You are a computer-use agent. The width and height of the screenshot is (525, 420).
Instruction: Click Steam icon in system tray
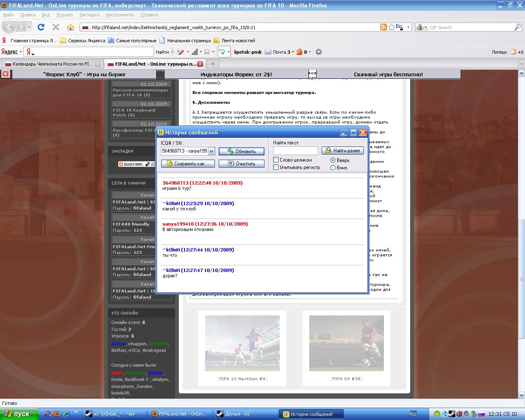click(452, 414)
